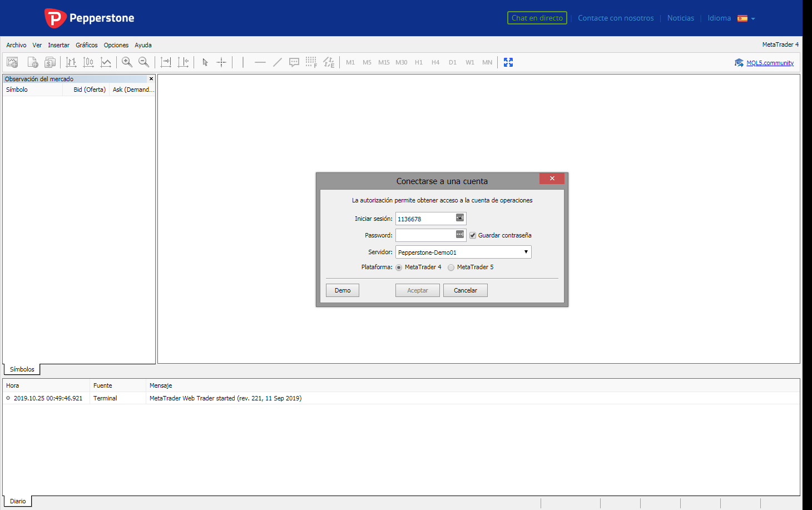812x510 pixels.
Task: Open the Contacte con nosotros link
Action: [x=616, y=18]
